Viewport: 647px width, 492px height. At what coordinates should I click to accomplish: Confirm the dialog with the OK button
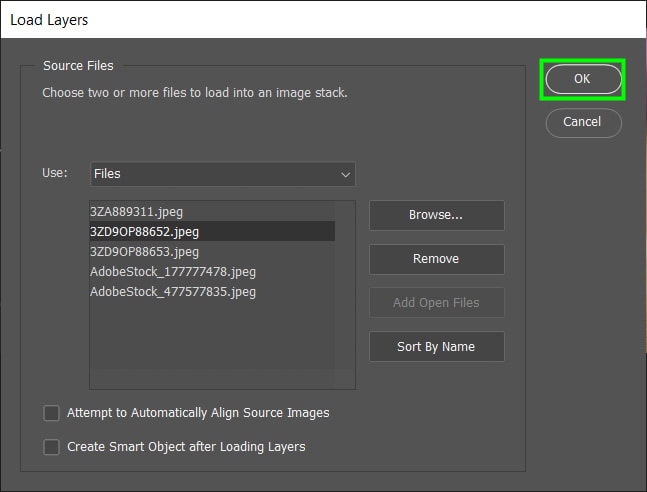coord(583,80)
